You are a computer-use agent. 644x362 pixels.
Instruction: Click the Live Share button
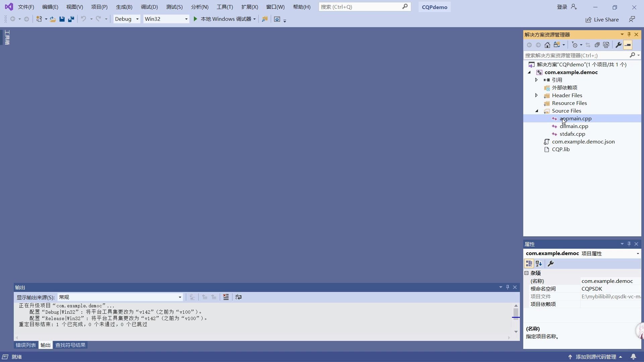(x=602, y=20)
